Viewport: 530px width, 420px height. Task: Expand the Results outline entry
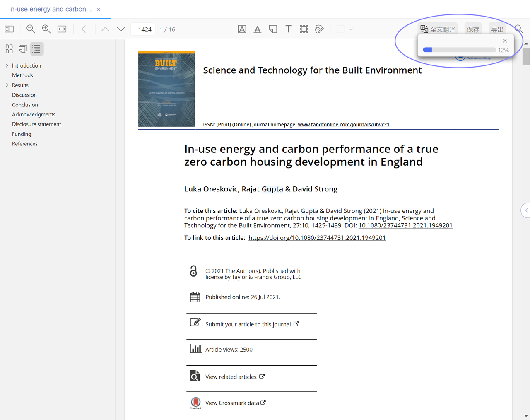pos(7,85)
